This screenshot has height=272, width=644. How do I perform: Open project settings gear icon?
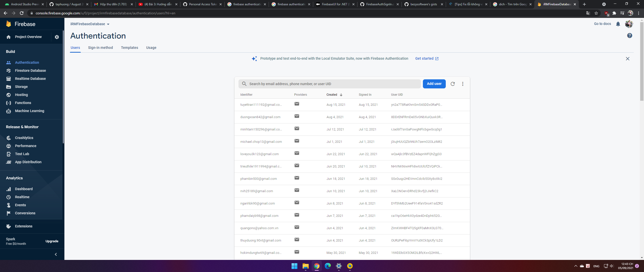(57, 37)
